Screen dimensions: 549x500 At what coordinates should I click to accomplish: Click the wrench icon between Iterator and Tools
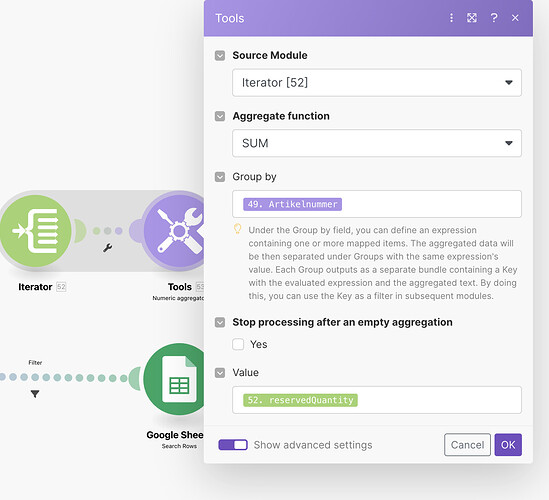[x=108, y=248]
